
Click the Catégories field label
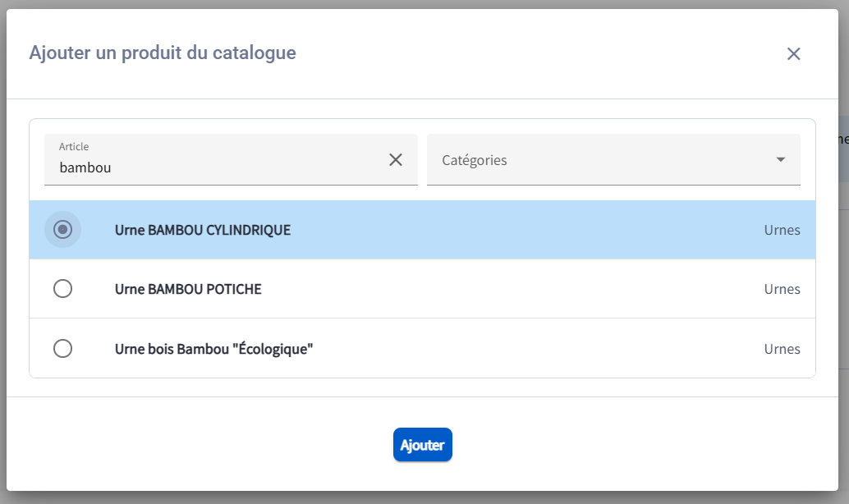coord(475,160)
